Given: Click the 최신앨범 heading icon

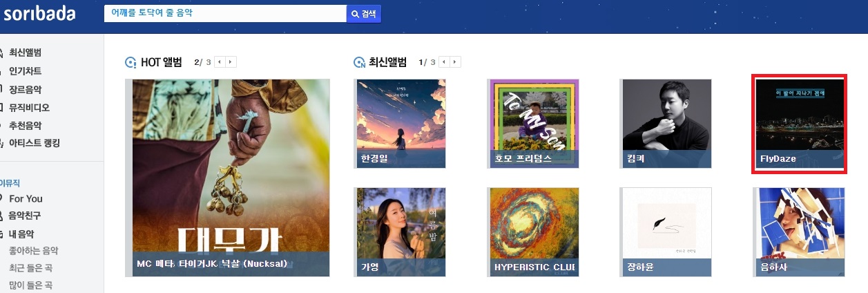Looking at the screenshot, I should pos(359,63).
